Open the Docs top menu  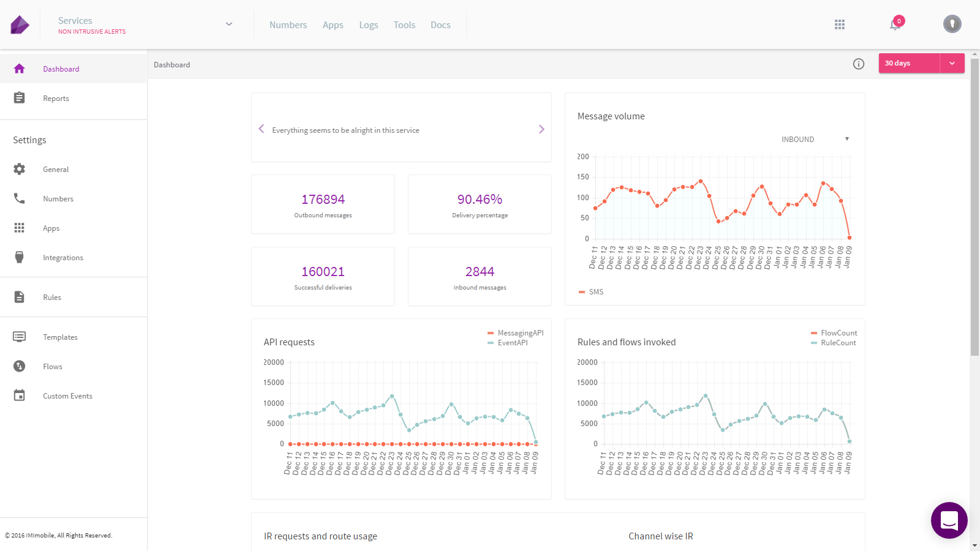coord(440,25)
